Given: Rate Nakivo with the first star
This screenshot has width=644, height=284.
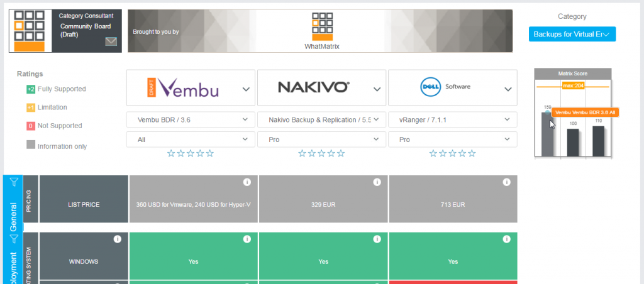Looking at the screenshot, I should click(302, 153).
